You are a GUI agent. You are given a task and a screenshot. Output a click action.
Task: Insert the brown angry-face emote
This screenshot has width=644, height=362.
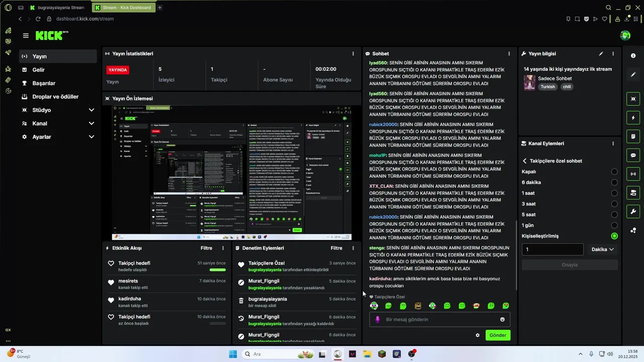click(x=418, y=306)
